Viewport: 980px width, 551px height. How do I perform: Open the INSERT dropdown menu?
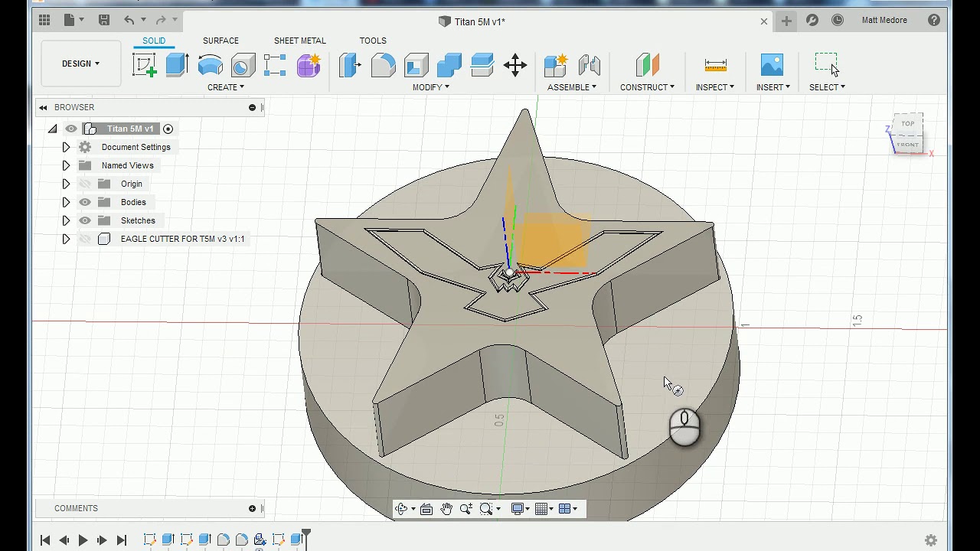pyautogui.click(x=773, y=87)
